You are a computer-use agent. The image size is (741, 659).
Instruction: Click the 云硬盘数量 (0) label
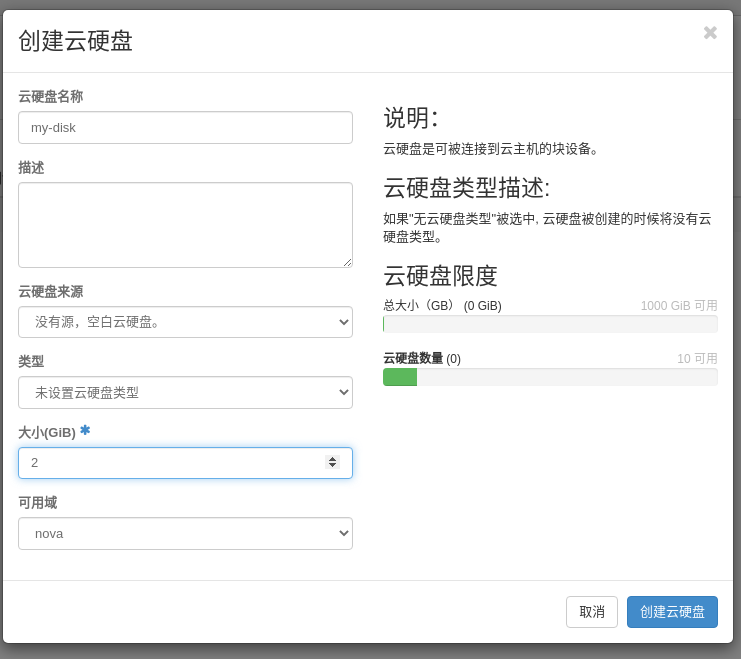coord(422,358)
